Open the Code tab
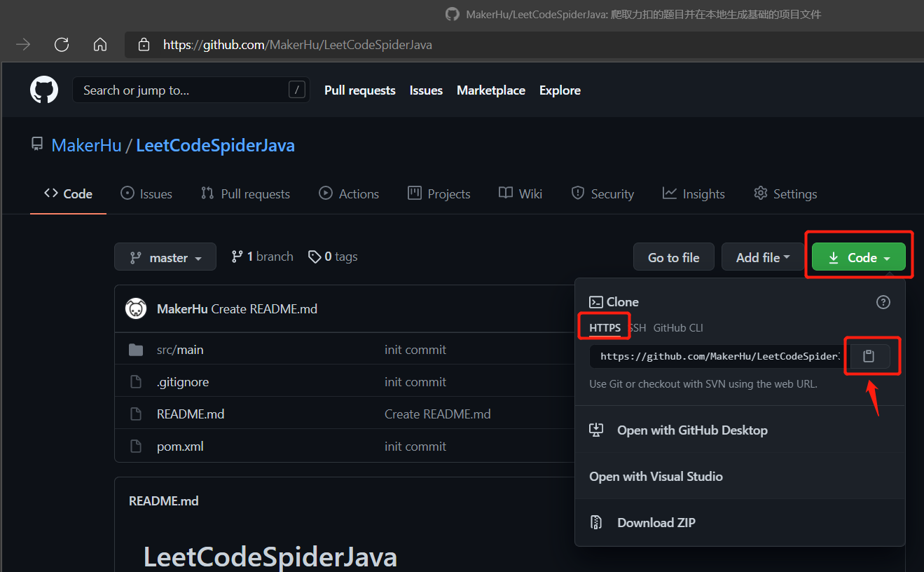Screen dimensions: 924x572 click(x=68, y=194)
